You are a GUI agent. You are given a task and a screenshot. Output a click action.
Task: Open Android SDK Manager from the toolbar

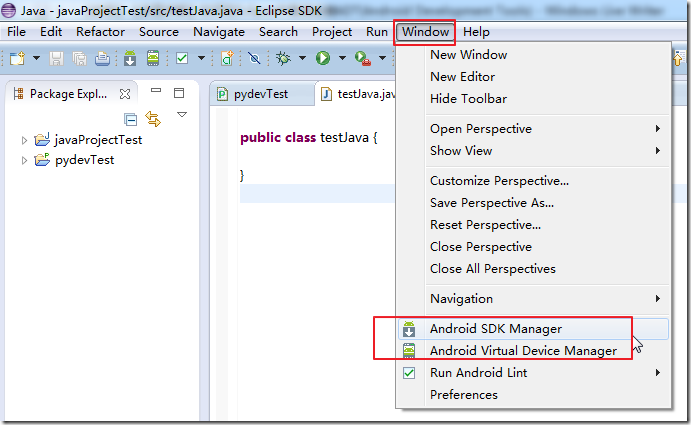(x=130, y=58)
